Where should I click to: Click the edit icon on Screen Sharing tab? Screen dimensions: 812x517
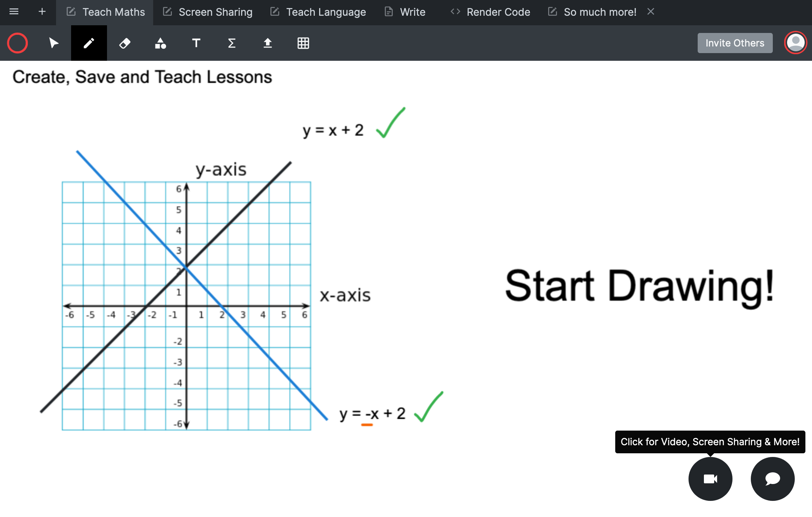pos(167,12)
